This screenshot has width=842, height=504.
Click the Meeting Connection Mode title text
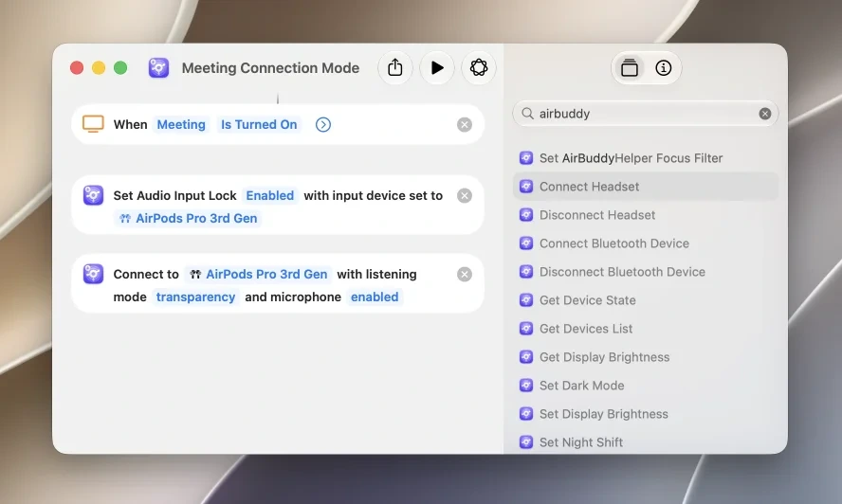270,68
